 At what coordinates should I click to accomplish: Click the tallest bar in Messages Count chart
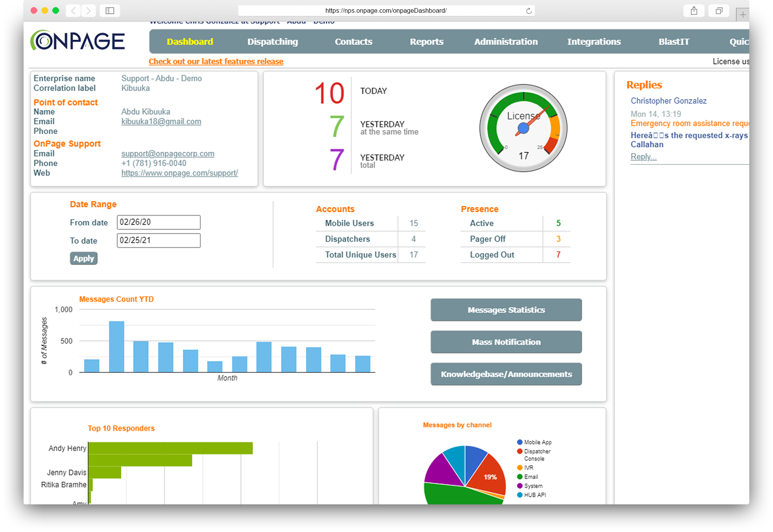tap(116, 347)
